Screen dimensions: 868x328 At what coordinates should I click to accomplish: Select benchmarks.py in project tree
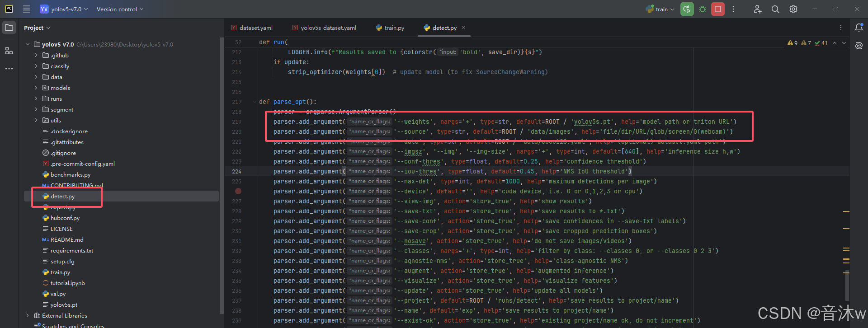[x=70, y=174]
